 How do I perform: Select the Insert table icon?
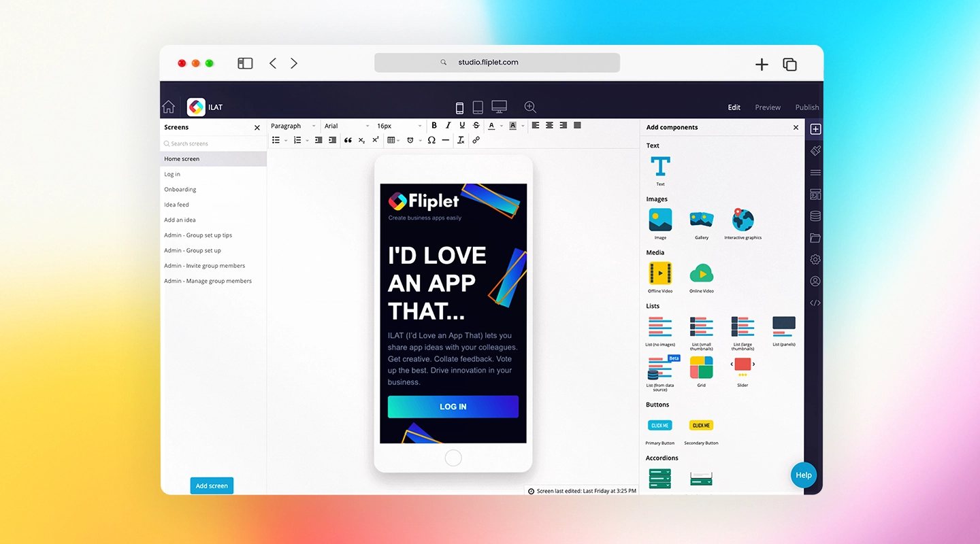(x=392, y=140)
